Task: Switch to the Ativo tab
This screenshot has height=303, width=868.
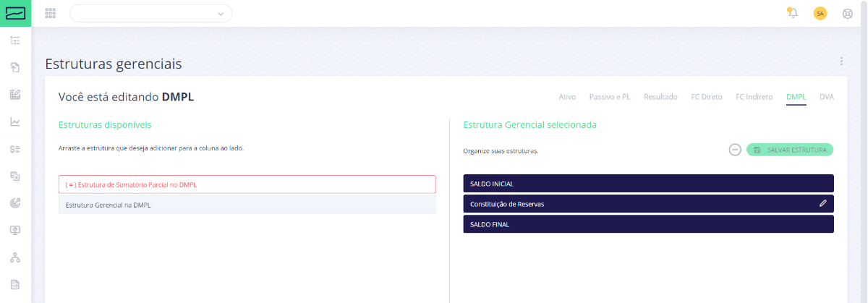Action: pos(567,97)
